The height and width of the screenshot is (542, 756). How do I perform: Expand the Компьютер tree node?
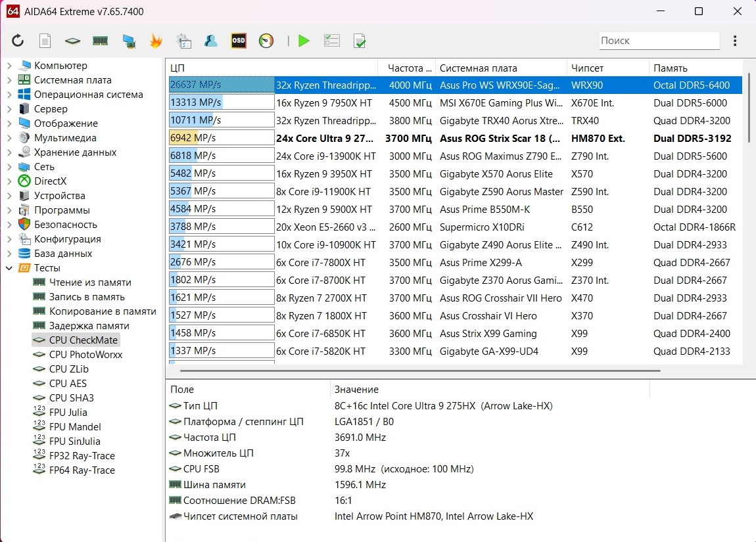9,66
